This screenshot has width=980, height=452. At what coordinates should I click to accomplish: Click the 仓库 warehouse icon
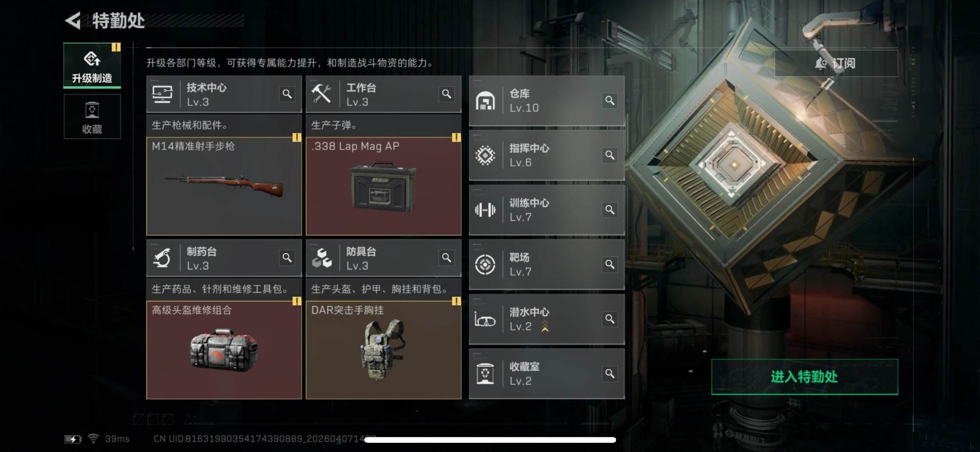(x=485, y=101)
